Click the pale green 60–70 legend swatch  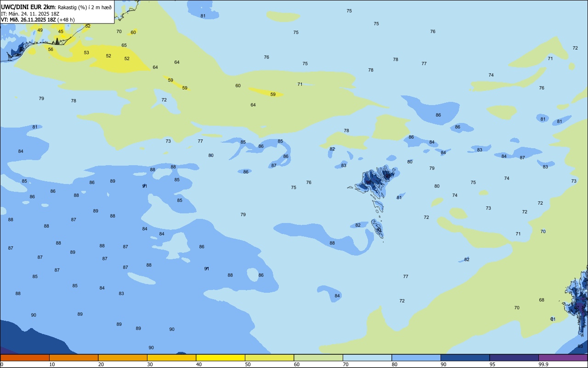click(318, 357)
